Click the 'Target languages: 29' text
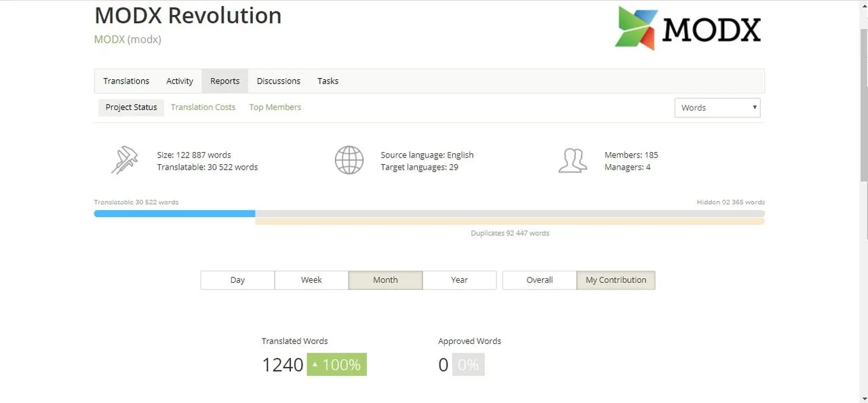The width and height of the screenshot is (868, 403). click(x=419, y=167)
